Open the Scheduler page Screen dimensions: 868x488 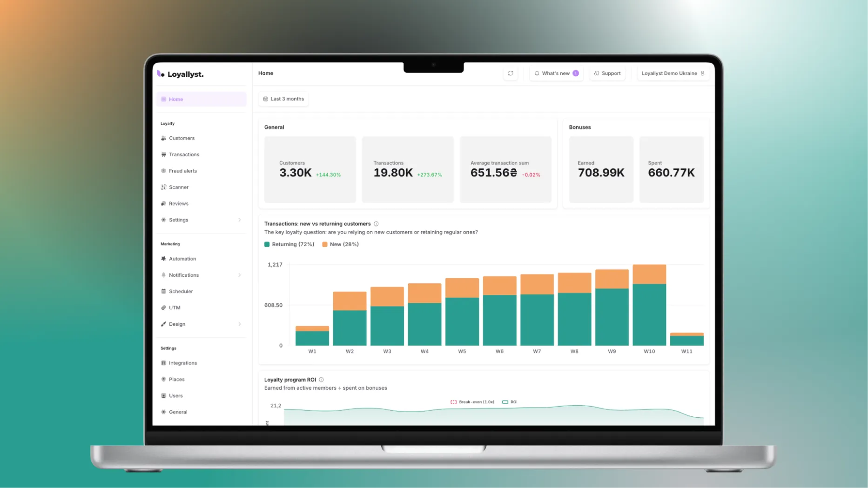pyautogui.click(x=201, y=291)
